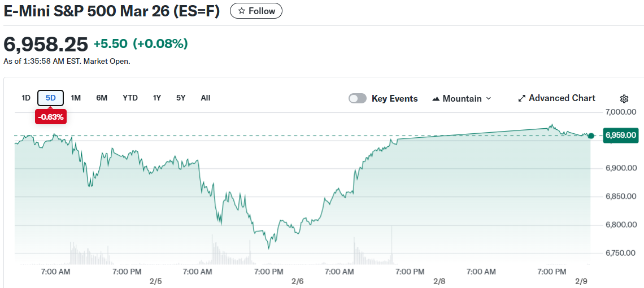Click the E-Mini S&P 500 Mar 26 title
The width and height of the screenshot is (644, 288).
point(112,11)
